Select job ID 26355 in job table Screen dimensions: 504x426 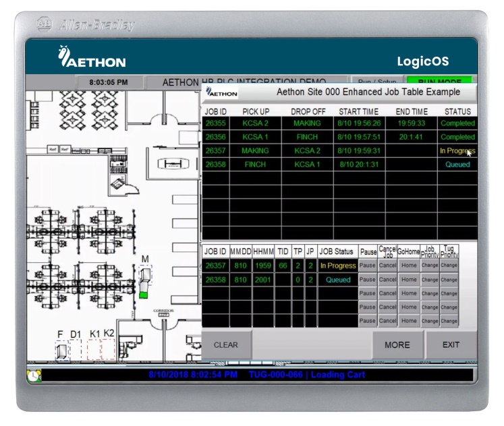(216, 123)
